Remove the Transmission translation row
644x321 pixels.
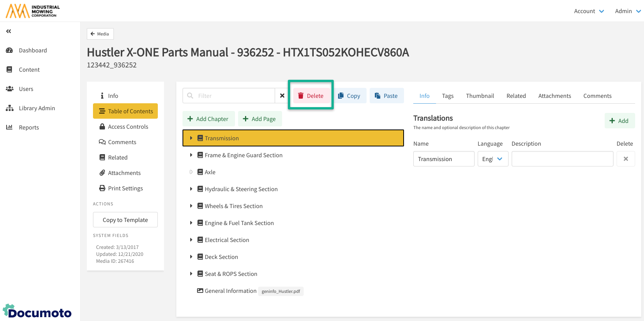[x=625, y=159]
